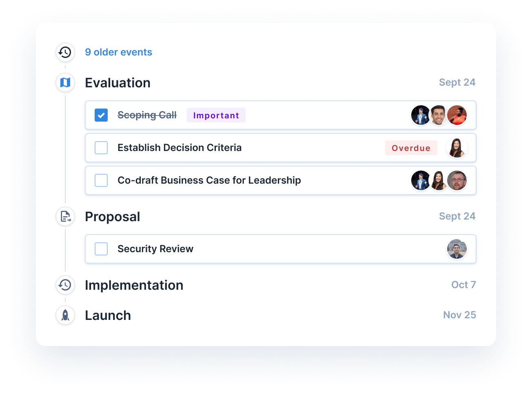Click the map icon next to Evaluation
532x395 pixels.
click(65, 83)
